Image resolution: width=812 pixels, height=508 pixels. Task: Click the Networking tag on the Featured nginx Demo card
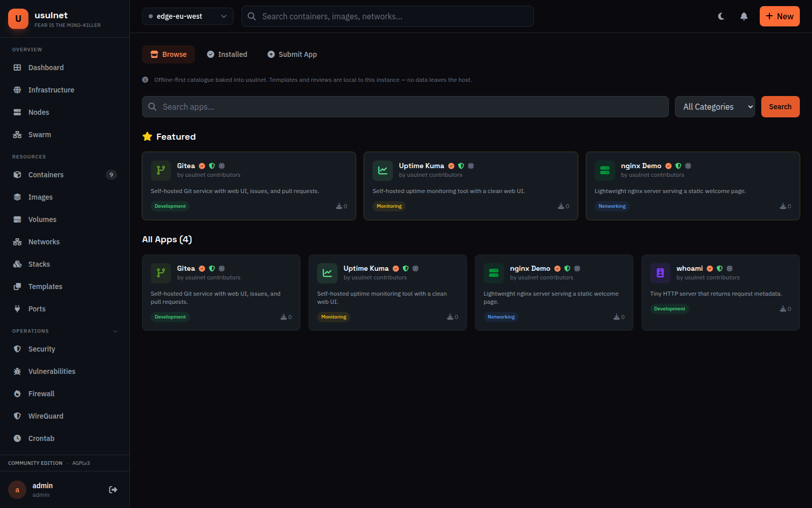coord(612,206)
